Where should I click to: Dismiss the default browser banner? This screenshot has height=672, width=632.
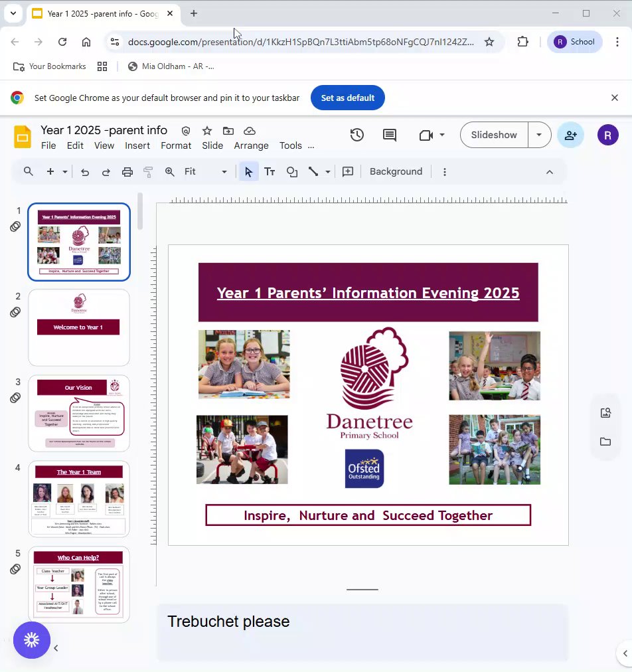click(615, 98)
